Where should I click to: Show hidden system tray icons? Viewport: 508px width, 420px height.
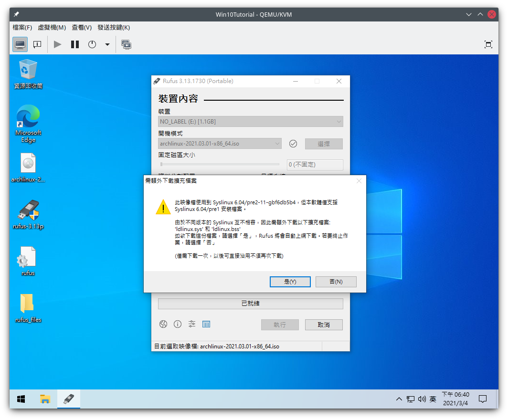click(x=399, y=399)
